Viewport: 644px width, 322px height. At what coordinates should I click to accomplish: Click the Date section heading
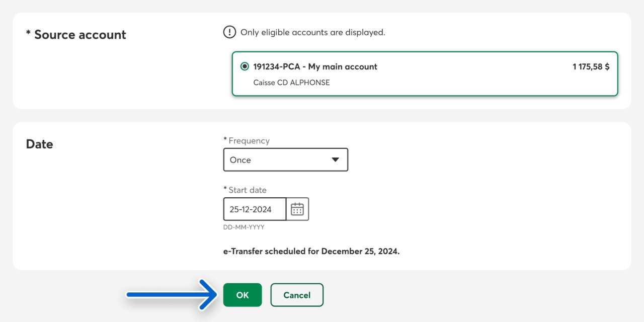click(40, 144)
